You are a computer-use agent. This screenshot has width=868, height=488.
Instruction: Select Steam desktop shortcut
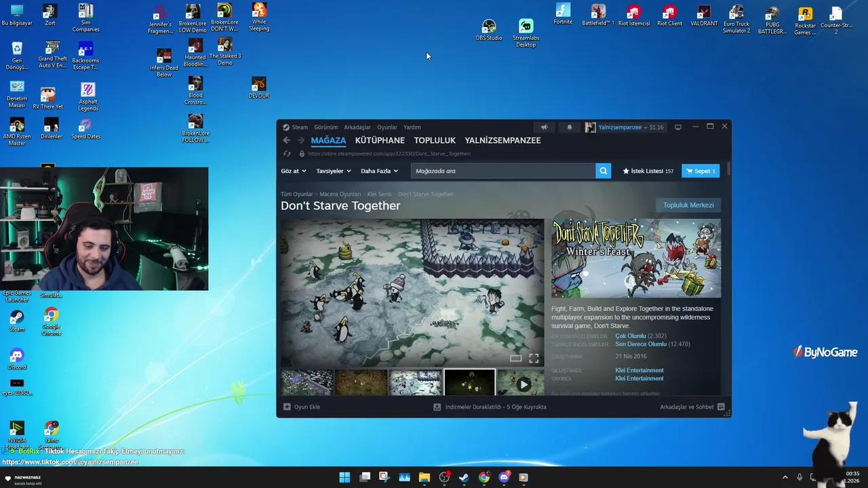click(x=17, y=321)
